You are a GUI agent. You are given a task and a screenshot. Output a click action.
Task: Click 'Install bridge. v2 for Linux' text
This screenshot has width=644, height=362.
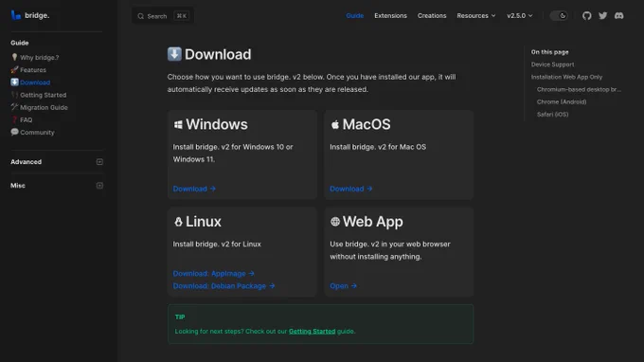pyautogui.click(x=217, y=244)
